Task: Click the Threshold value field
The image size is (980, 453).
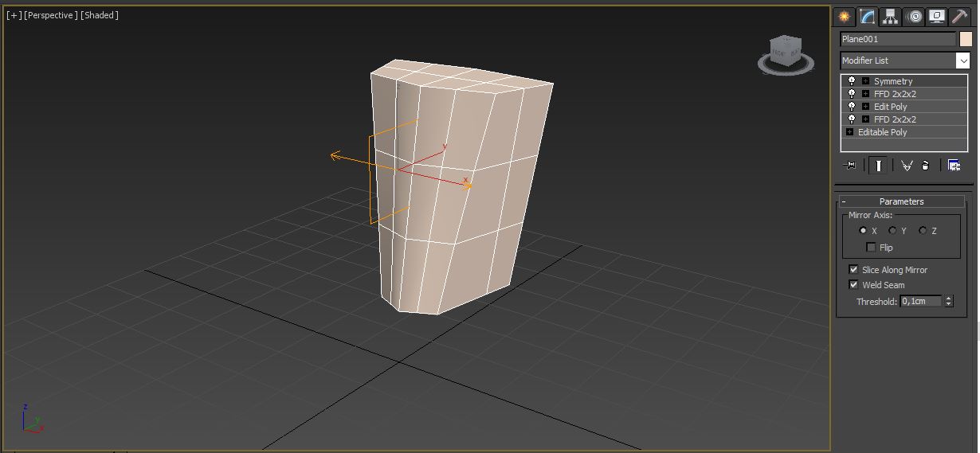Action: click(920, 302)
